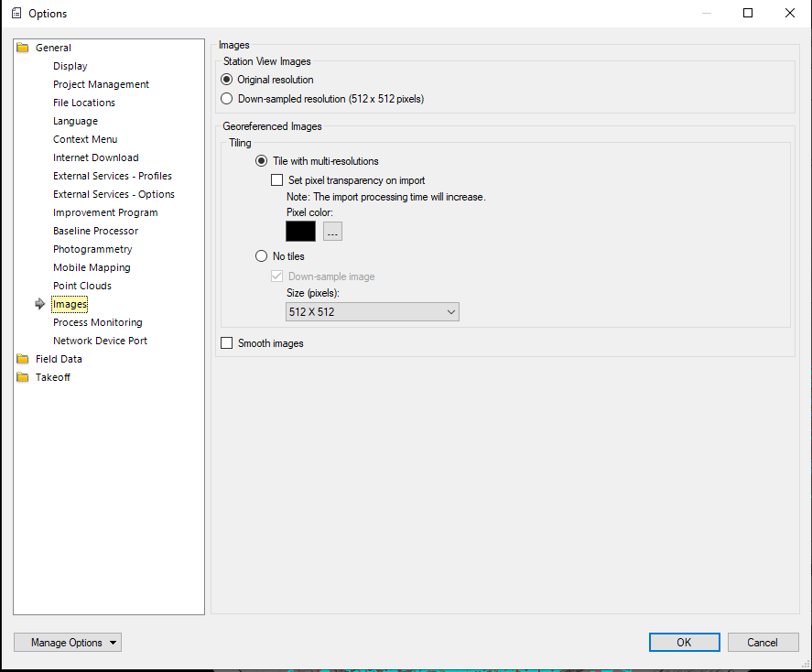Enable Smooth images checkbox
This screenshot has width=812, height=672.
pos(227,343)
